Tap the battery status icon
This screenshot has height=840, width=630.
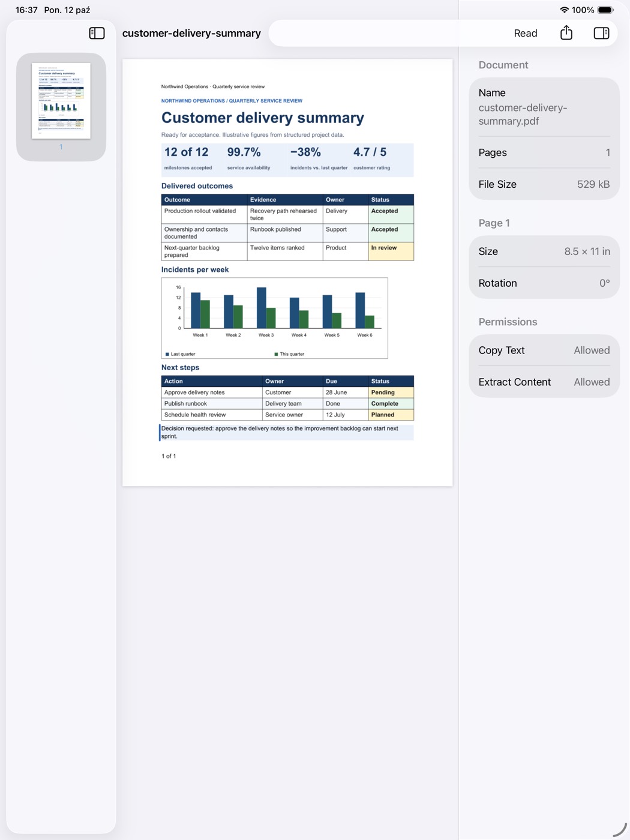[605, 10]
